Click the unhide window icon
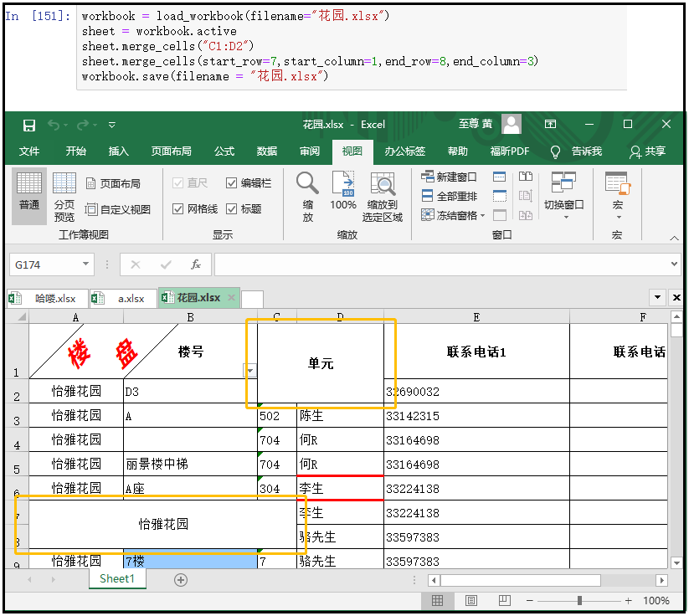Screen dimensions: 689x616 click(x=499, y=215)
